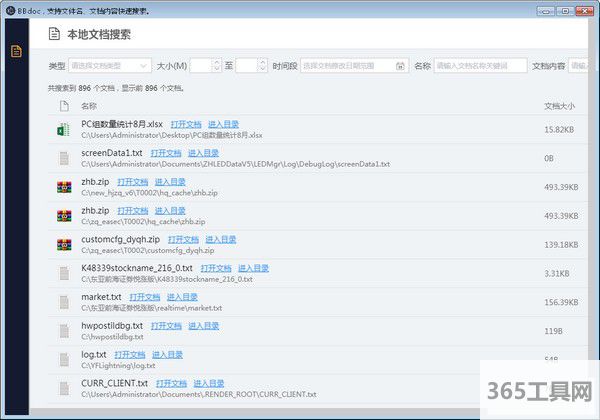Image resolution: width=600 pixels, height=420 pixels.
Task: Click the 名称 file name input field
Action: (480, 66)
